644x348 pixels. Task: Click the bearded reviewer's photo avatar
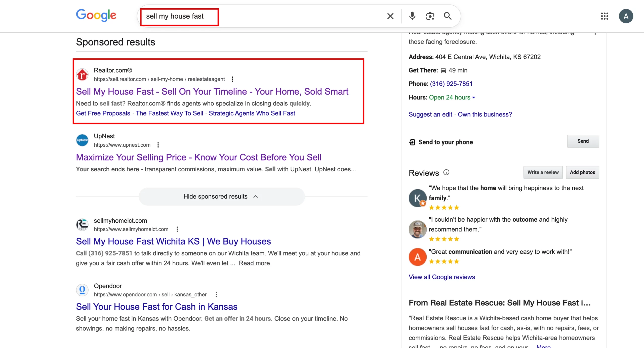pyautogui.click(x=417, y=229)
